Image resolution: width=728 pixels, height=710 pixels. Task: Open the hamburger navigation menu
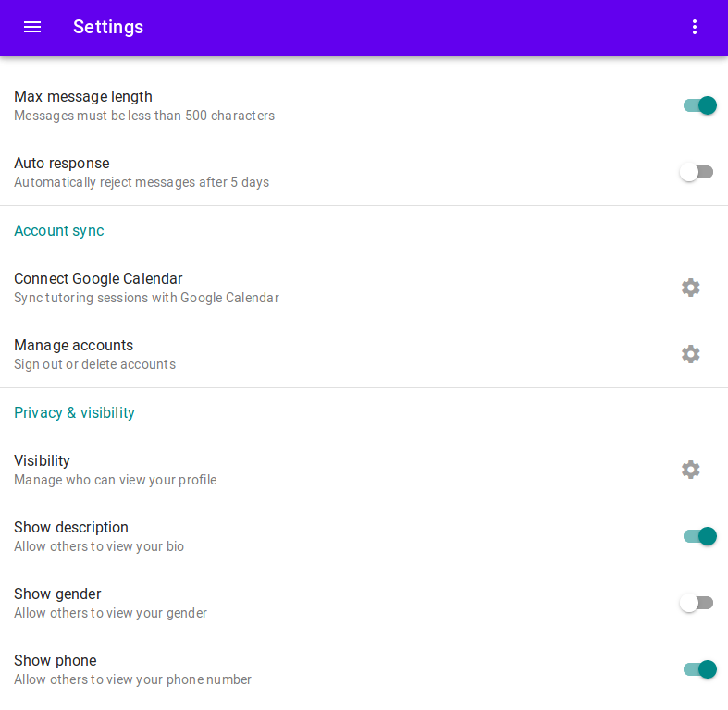point(32,27)
